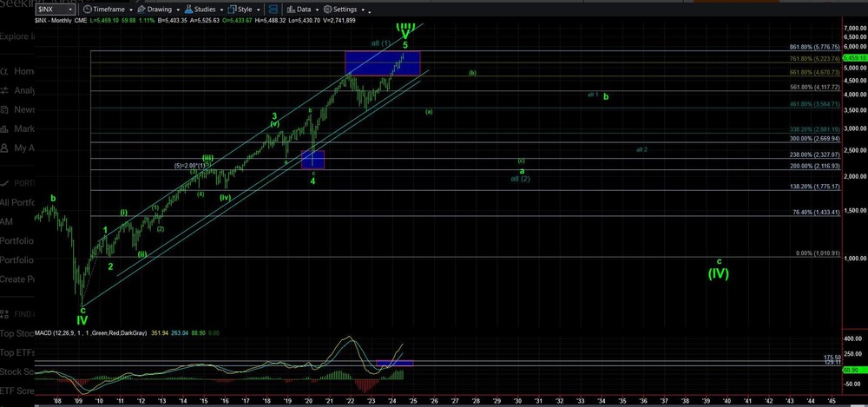Open the Timeframe menu label
868x407 pixels.
(109, 10)
